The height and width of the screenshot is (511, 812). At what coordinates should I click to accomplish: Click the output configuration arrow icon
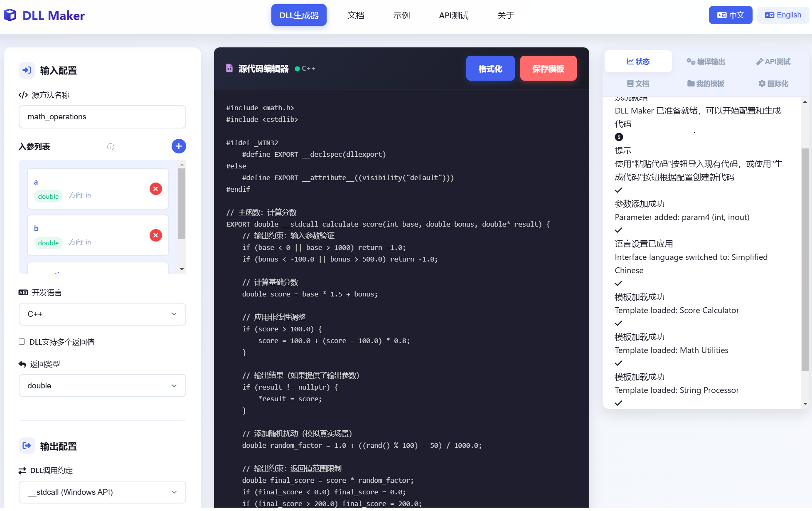point(27,446)
